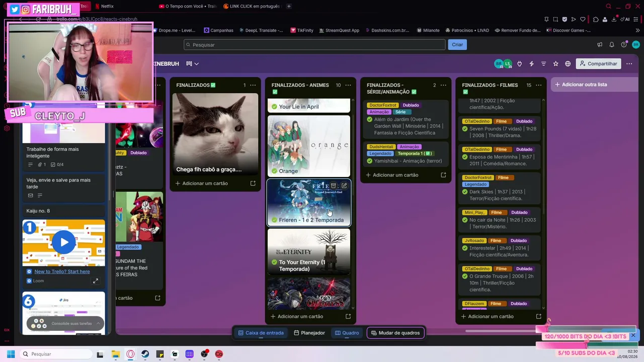Open the Windows Start menu
The width and height of the screenshot is (644, 362).
coord(11,354)
